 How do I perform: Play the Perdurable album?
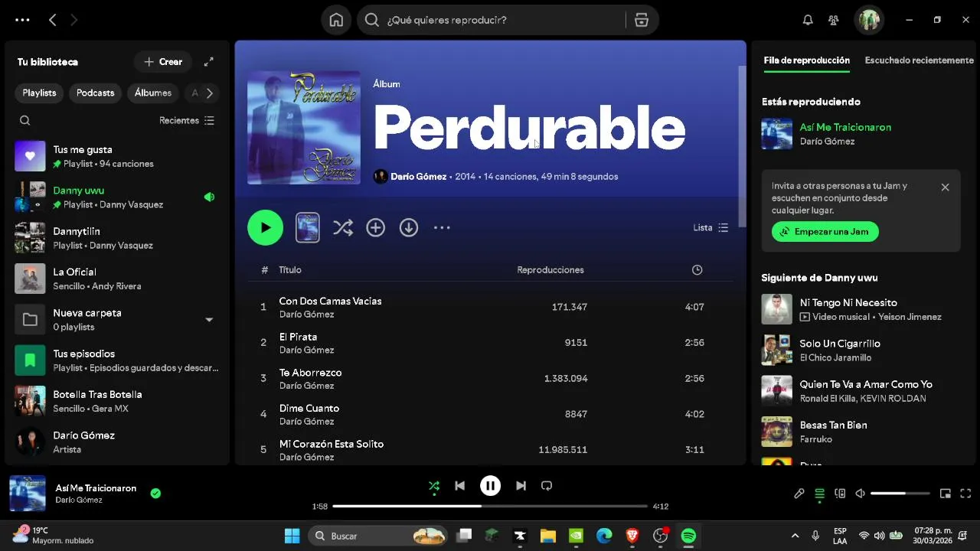(266, 227)
